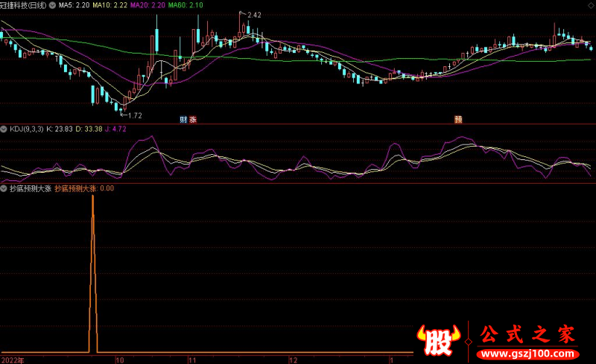
Task: Select the green MA60 moving average label
Action: (185, 5)
